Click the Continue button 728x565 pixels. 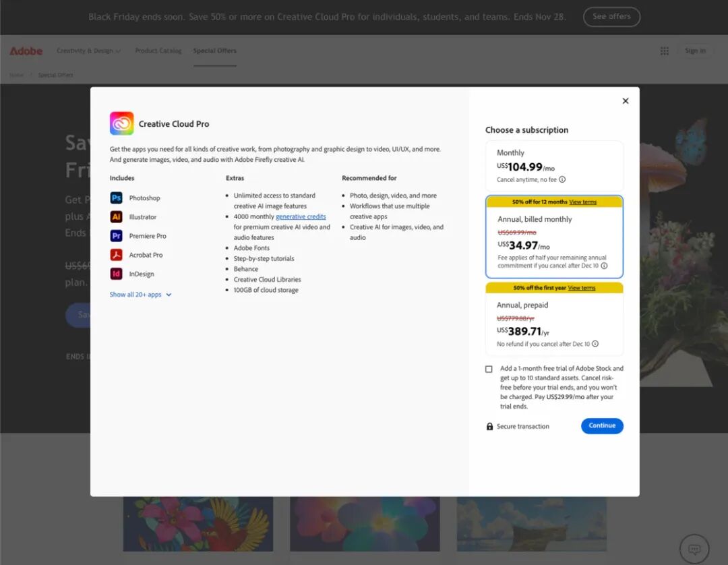point(602,425)
